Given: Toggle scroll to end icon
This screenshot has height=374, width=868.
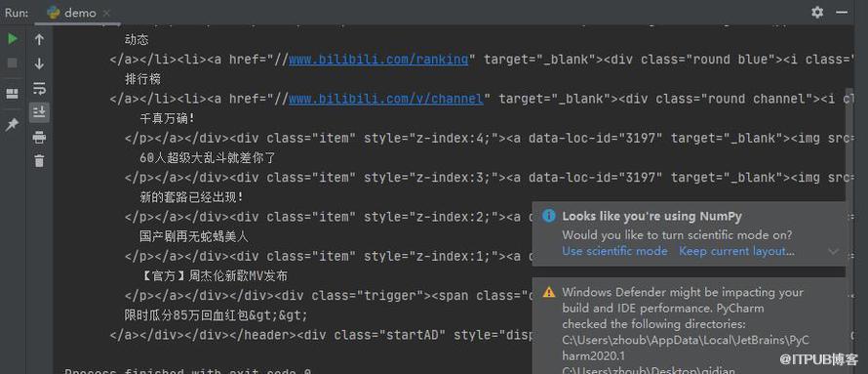Looking at the screenshot, I should coord(39,112).
